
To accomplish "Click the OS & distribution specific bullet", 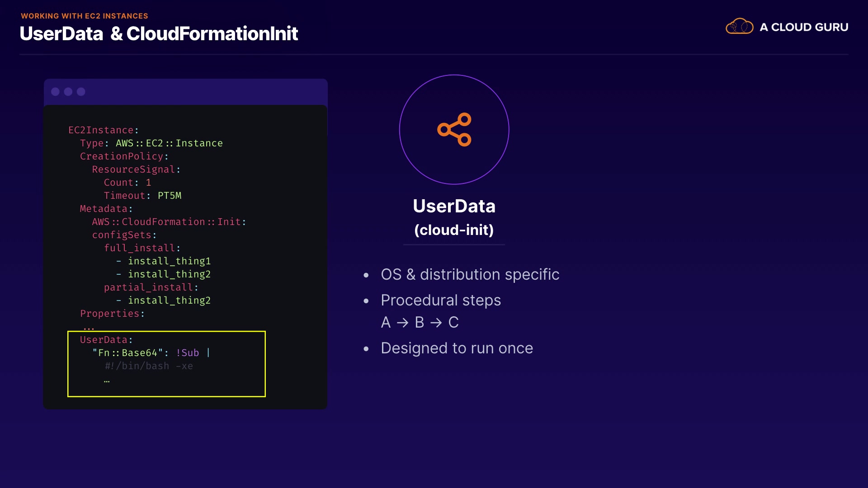I will pyautogui.click(x=470, y=274).
